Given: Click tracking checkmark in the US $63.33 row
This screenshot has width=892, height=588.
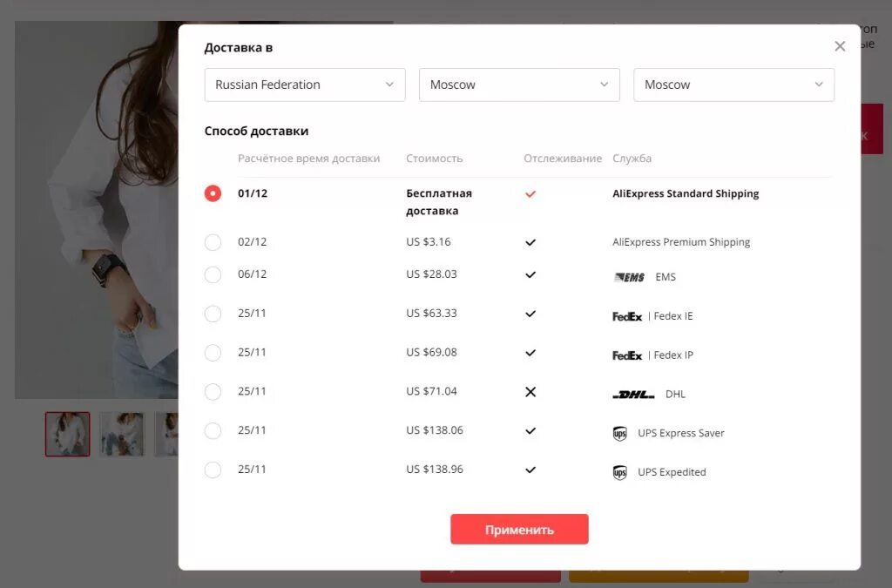Looking at the screenshot, I should tap(530, 314).
